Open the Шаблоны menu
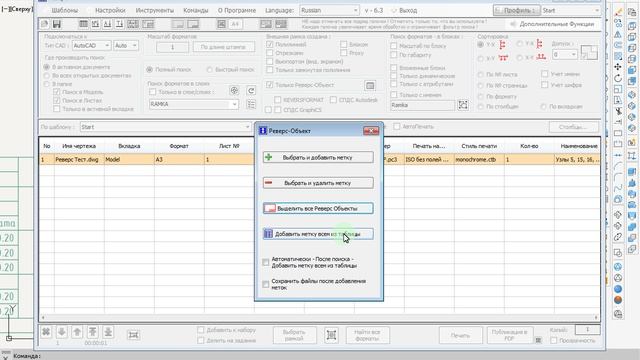Image resolution: width=640 pixels, height=360 pixels. click(x=65, y=10)
